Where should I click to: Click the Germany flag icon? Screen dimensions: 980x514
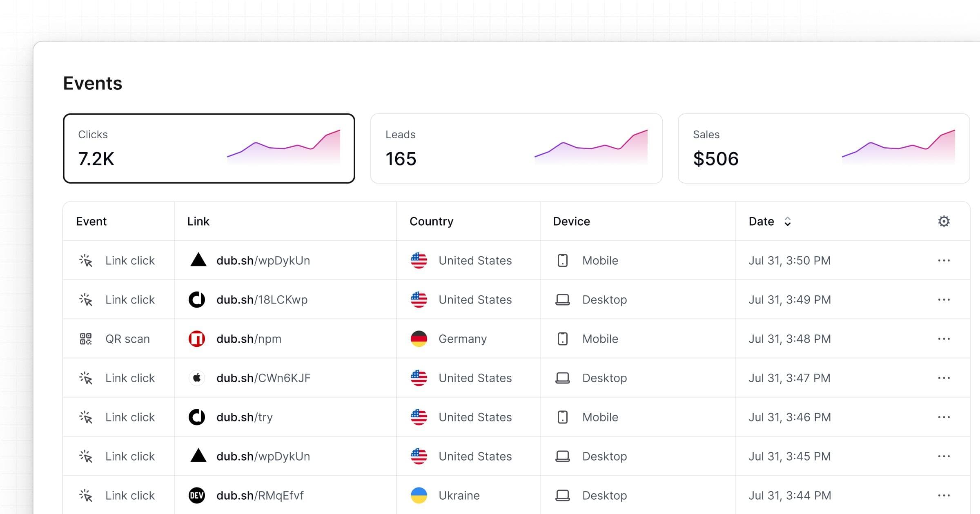pyautogui.click(x=418, y=339)
